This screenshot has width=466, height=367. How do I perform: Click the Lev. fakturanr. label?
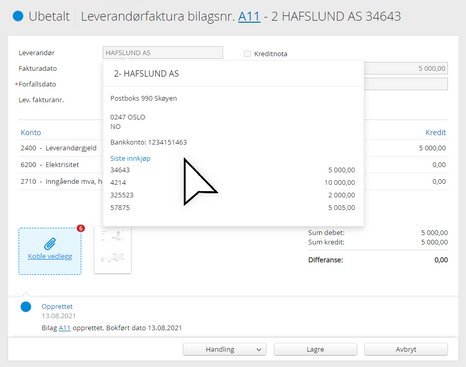tap(41, 100)
